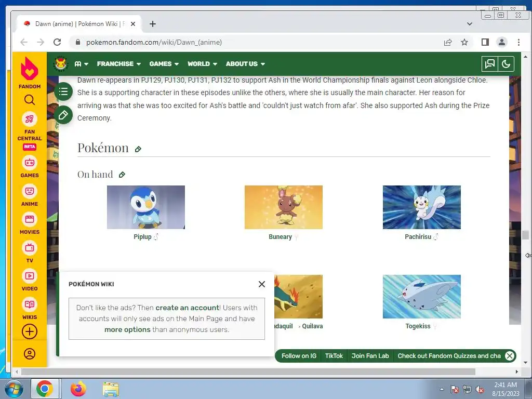Expand the WORLD dropdown menu
The image size is (532, 399).
pyautogui.click(x=202, y=64)
